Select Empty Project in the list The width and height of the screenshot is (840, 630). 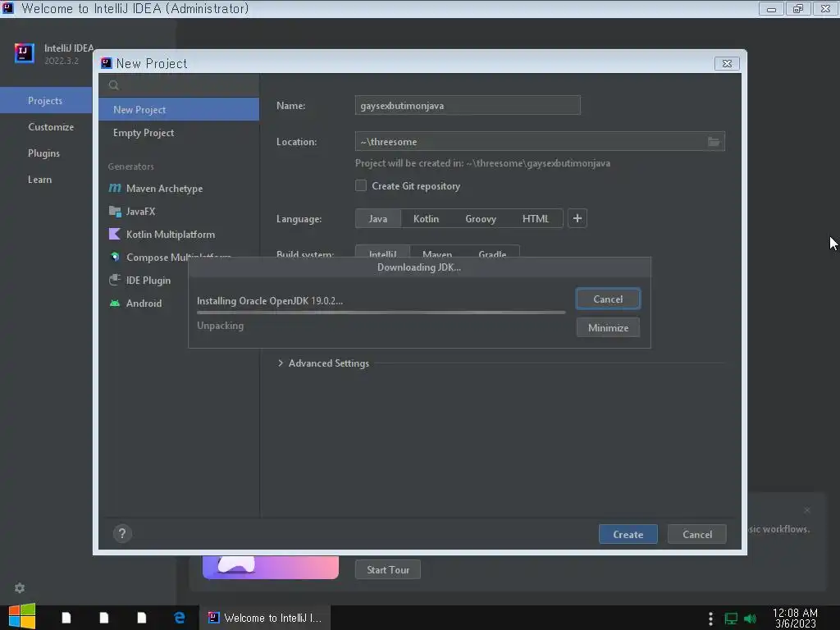click(x=179, y=132)
